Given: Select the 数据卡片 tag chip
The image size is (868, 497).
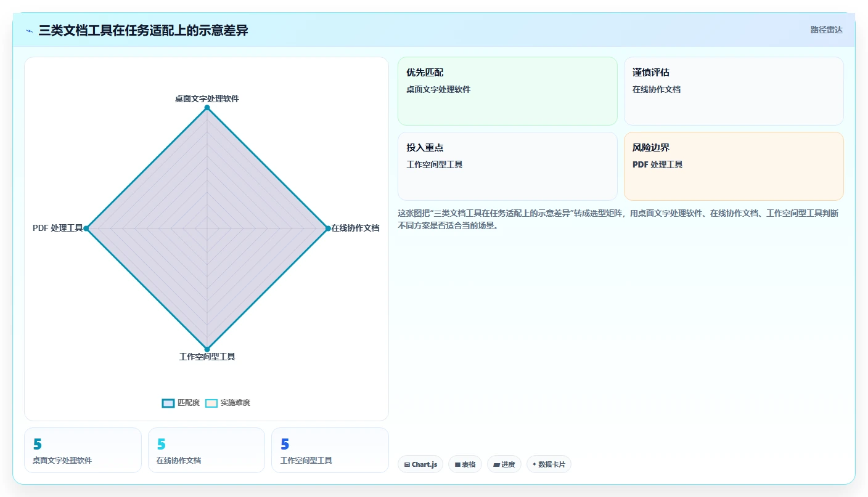Looking at the screenshot, I should pos(549,464).
